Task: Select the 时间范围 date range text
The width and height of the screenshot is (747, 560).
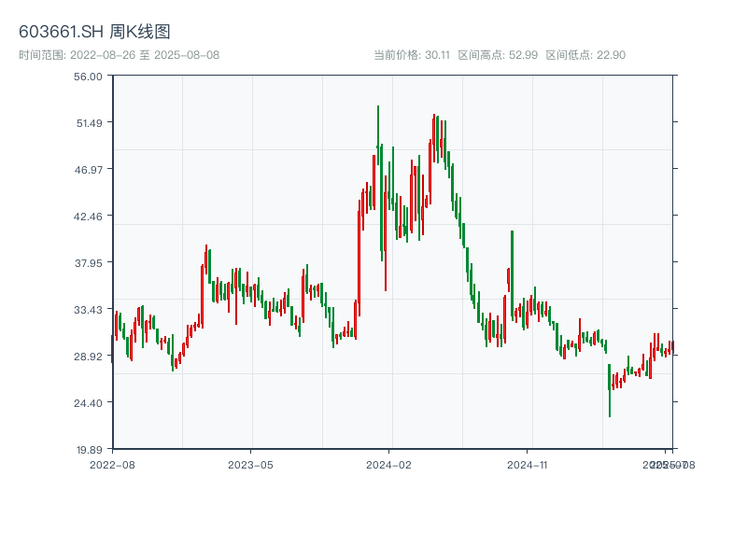Action: (119, 55)
